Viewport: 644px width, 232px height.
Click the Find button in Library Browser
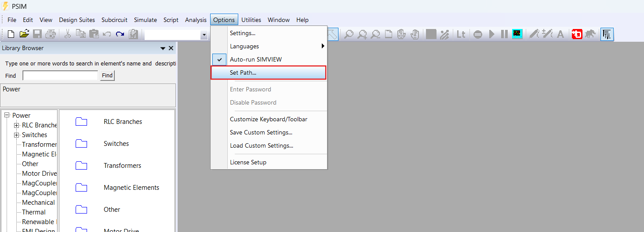[107, 76]
